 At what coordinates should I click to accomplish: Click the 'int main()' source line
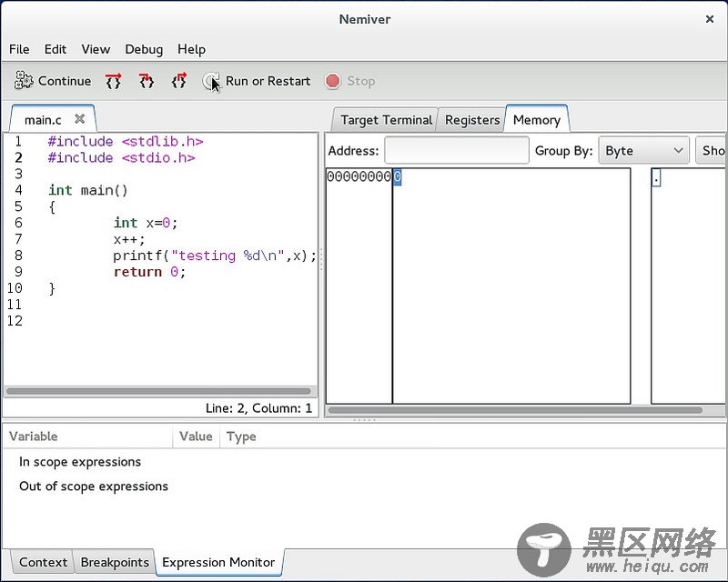(x=87, y=190)
